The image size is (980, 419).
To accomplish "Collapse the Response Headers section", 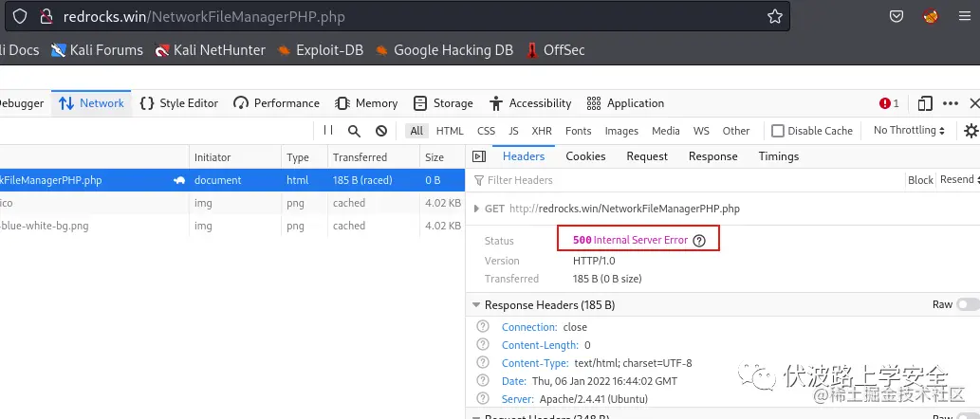I will click(477, 305).
